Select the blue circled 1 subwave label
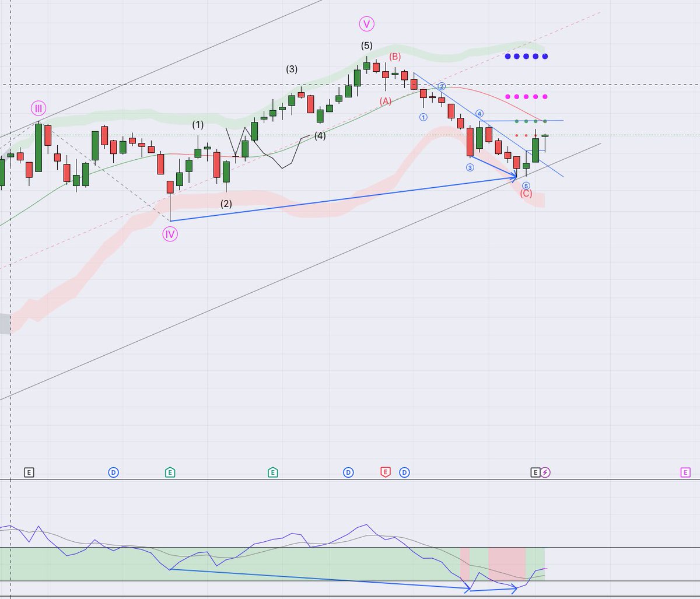The width and height of the screenshot is (700, 599). 423,117
